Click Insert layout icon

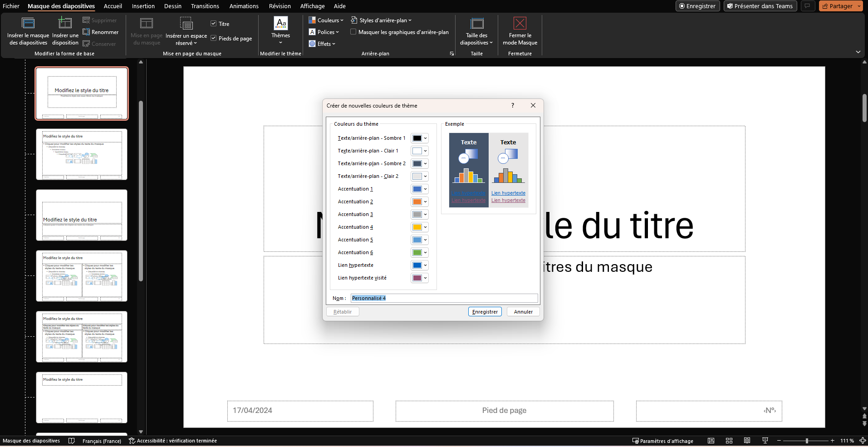pyautogui.click(x=65, y=23)
